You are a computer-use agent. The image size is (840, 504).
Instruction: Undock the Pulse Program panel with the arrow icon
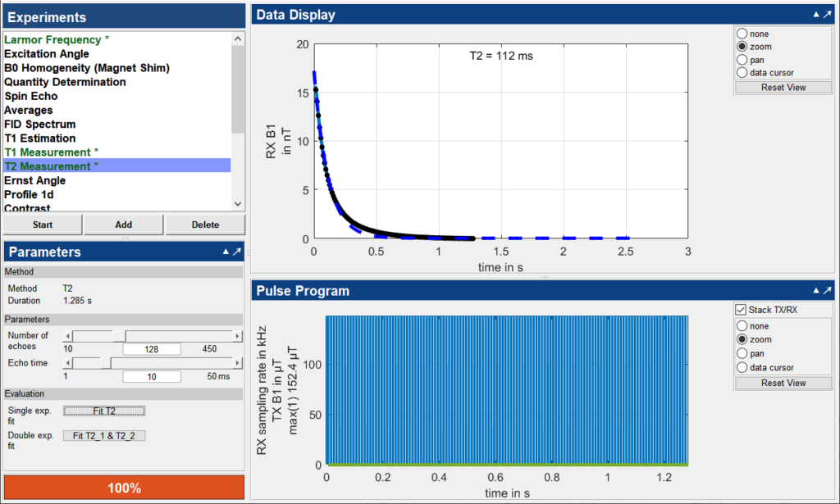(828, 291)
